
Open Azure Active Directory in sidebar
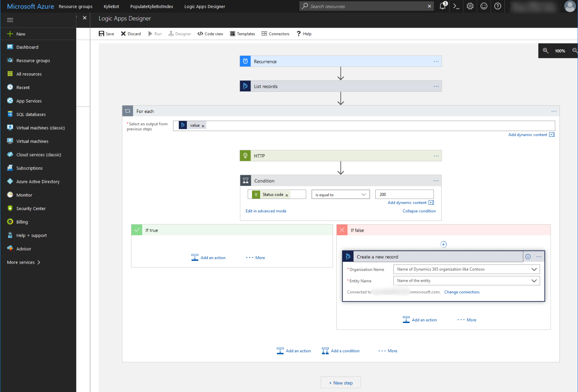click(x=38, y=182)
